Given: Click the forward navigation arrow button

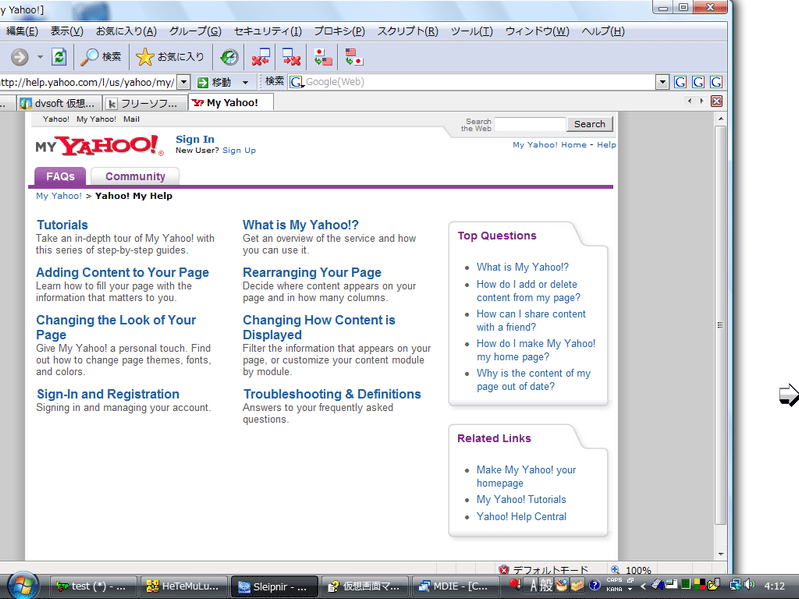Looking at the screenshot, I should click(x=19, y=57).
